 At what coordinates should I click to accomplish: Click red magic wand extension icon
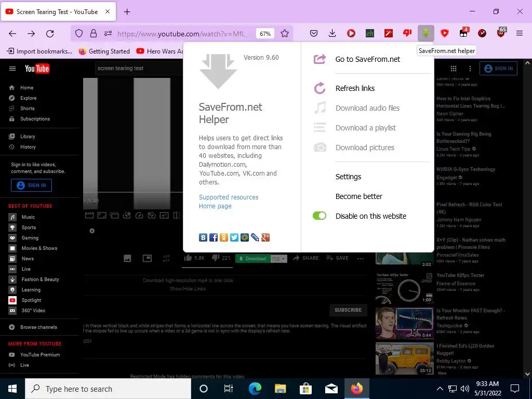click(x=389, y=33)
